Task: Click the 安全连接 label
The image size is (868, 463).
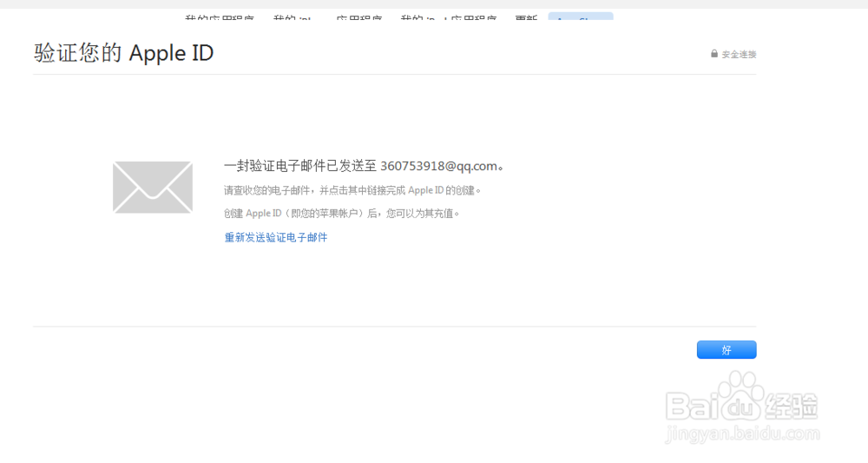Action: click(739, 54)
